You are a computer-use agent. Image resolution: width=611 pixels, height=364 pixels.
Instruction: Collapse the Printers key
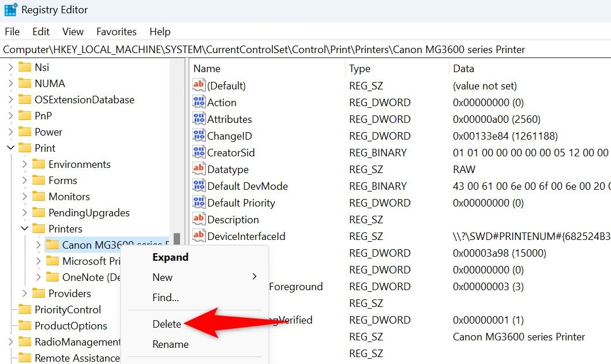click(x=25, y=229)
